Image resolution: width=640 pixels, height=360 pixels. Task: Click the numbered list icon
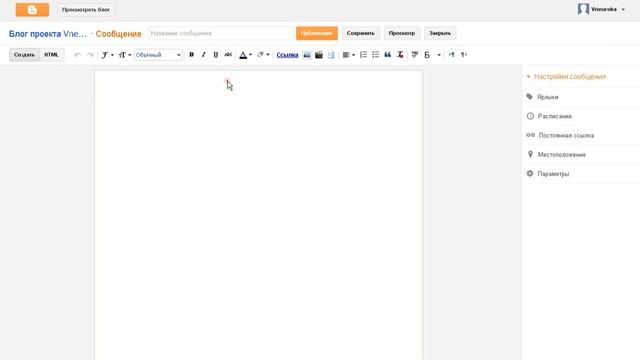click(363, 55)
